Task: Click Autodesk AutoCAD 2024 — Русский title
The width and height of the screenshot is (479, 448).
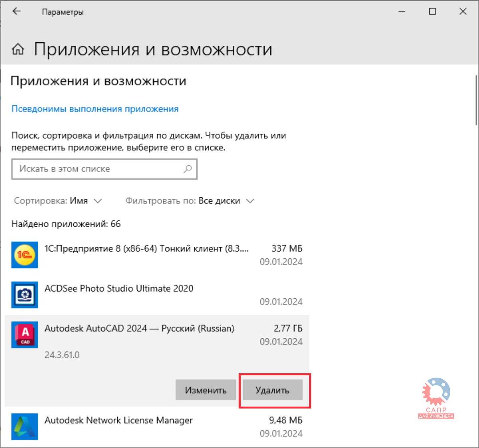Action: [139, 329]
